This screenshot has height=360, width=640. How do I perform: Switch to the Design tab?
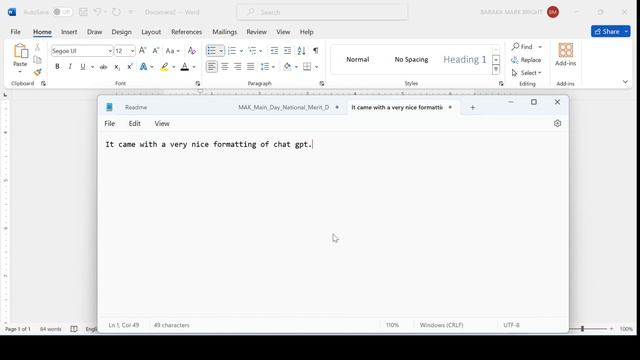(122, 32)
